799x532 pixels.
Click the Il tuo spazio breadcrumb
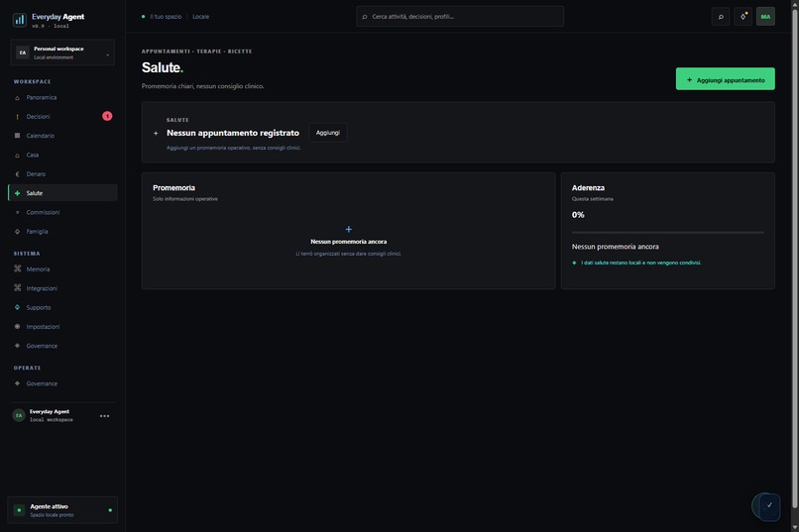tap(166, 17)
